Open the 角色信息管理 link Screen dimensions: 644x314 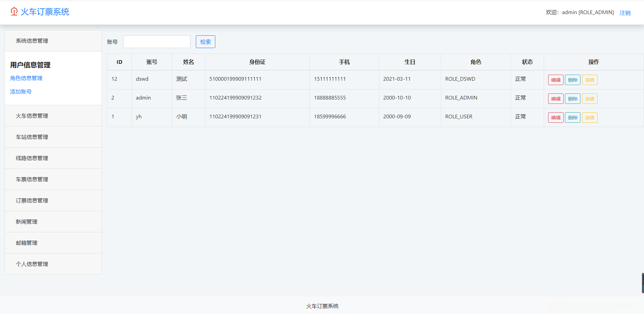click(26, 78)
